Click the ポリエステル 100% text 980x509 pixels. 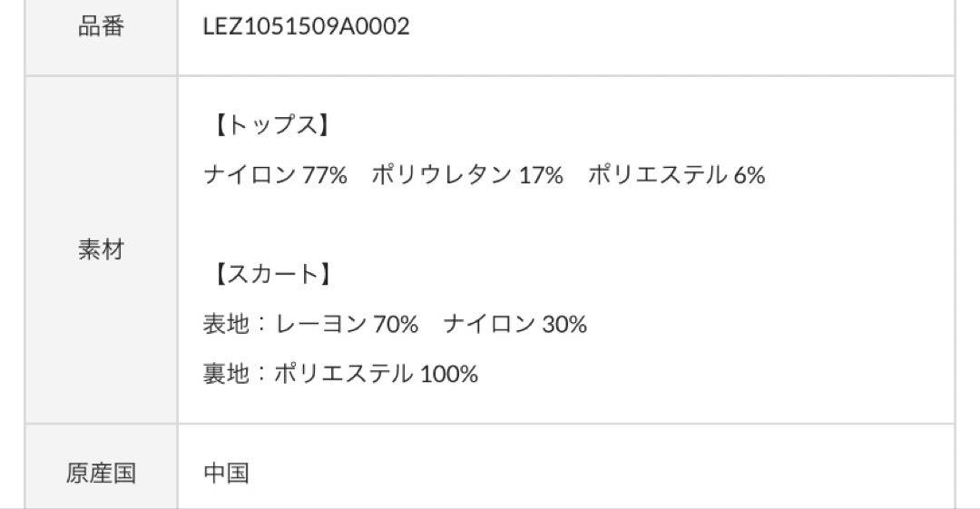(x=377, y=373)
